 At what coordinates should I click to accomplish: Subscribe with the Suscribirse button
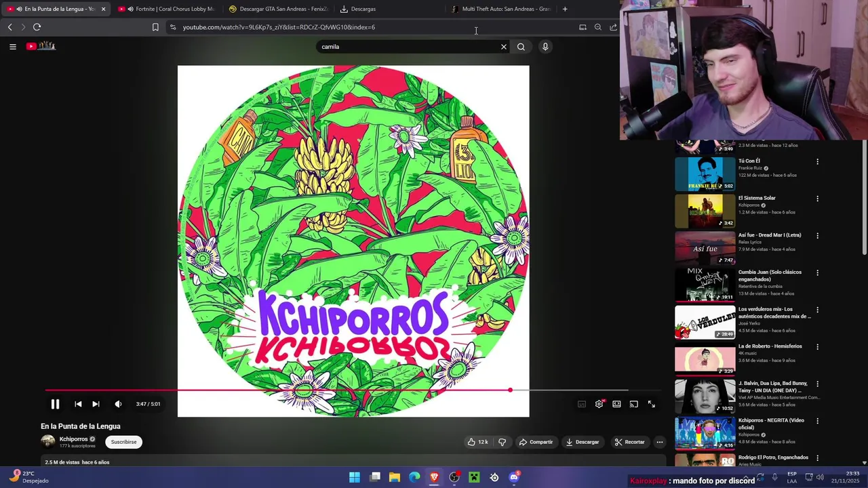tap(123, 442)
